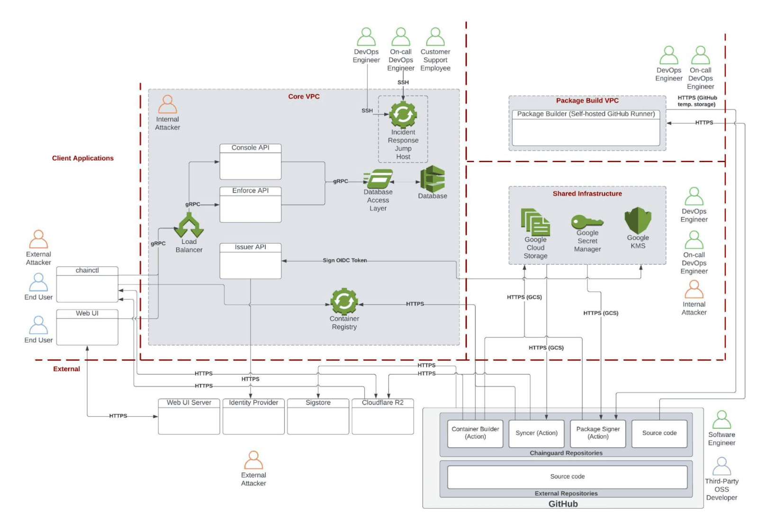Click the Sigstore box
Screen dimensions: 758x532
(x=318, y=416)
